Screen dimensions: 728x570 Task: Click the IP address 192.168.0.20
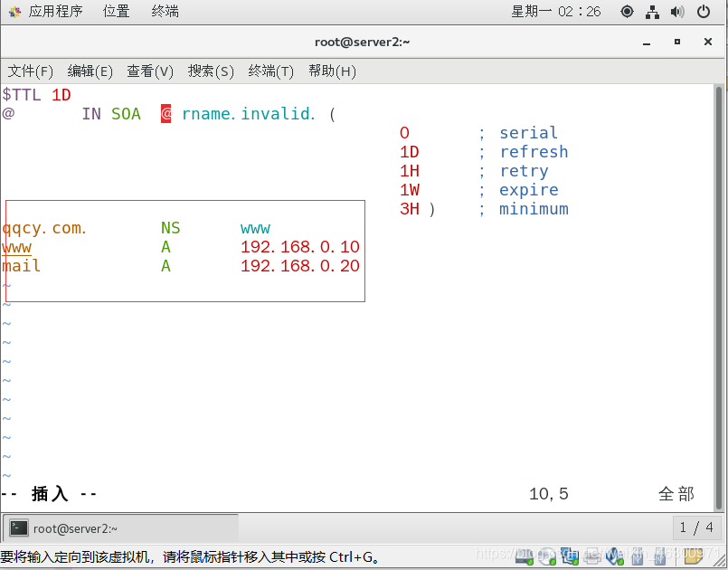pyautogui.click(x=300, y=266)
